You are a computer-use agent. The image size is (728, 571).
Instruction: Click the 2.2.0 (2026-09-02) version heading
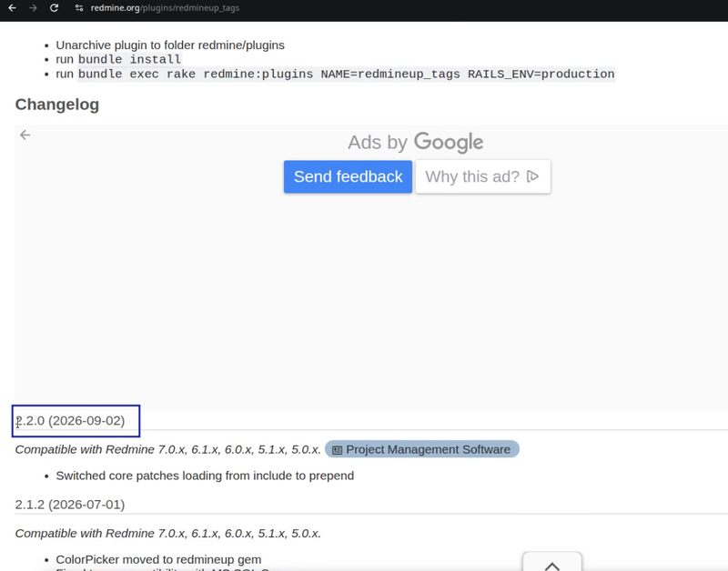[70, 421]
